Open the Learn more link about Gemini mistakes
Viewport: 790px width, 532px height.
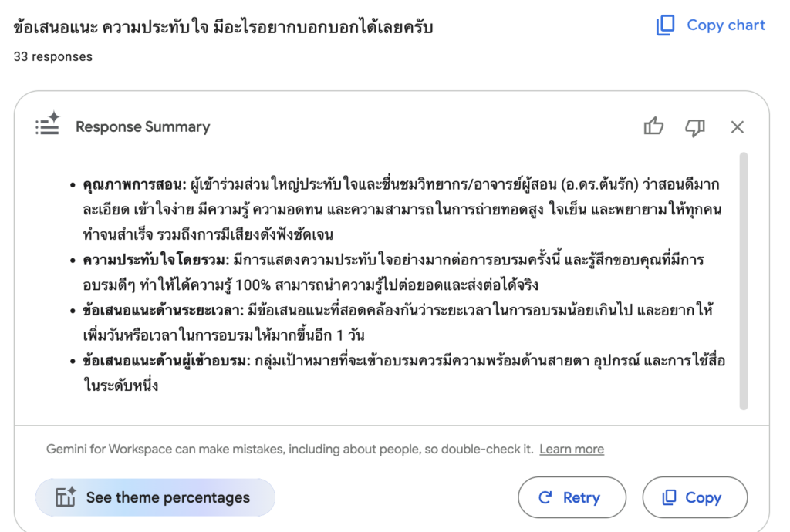click(x=572, y=449)
